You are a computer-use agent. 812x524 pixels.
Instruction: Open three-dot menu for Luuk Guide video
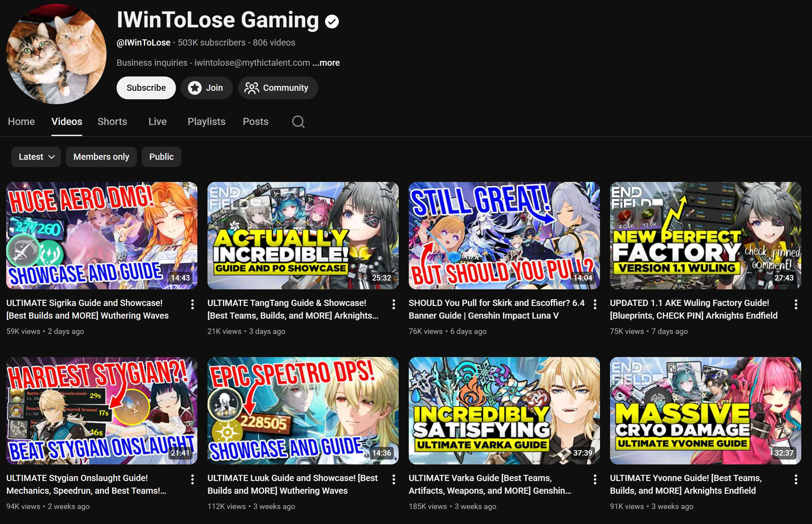pos(393,479)
